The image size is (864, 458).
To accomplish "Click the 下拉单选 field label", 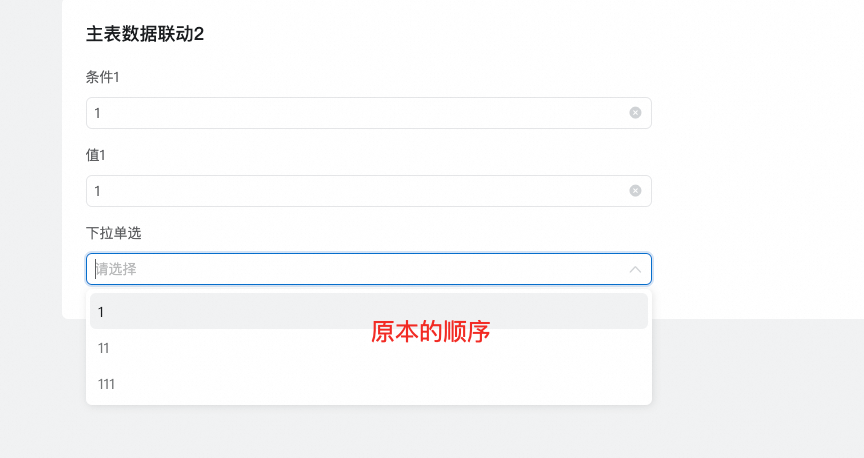I will 114,233.
